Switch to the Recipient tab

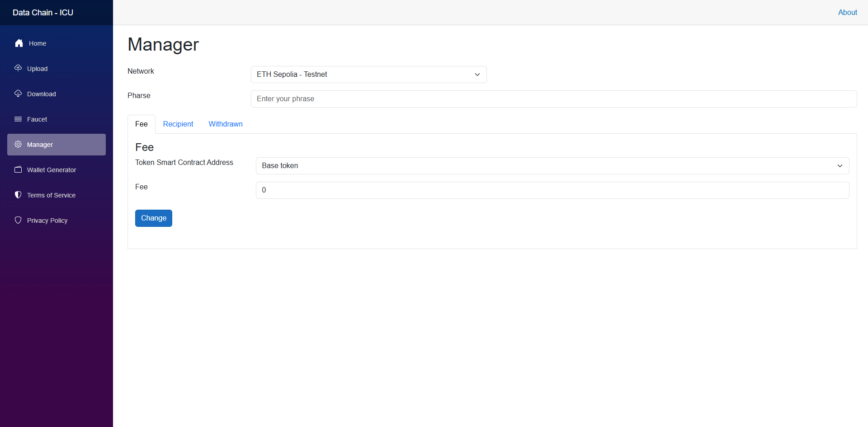tap(178, 124)
